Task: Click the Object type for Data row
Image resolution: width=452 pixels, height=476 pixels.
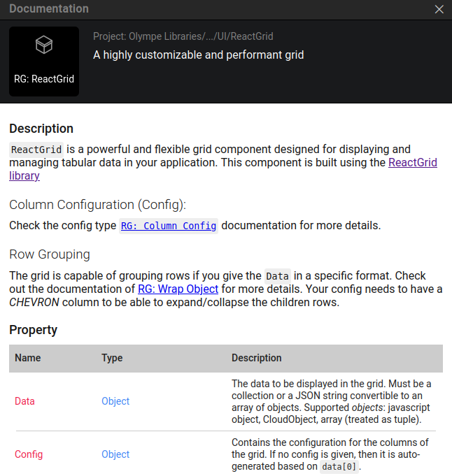Action: (x=115, y=401)
